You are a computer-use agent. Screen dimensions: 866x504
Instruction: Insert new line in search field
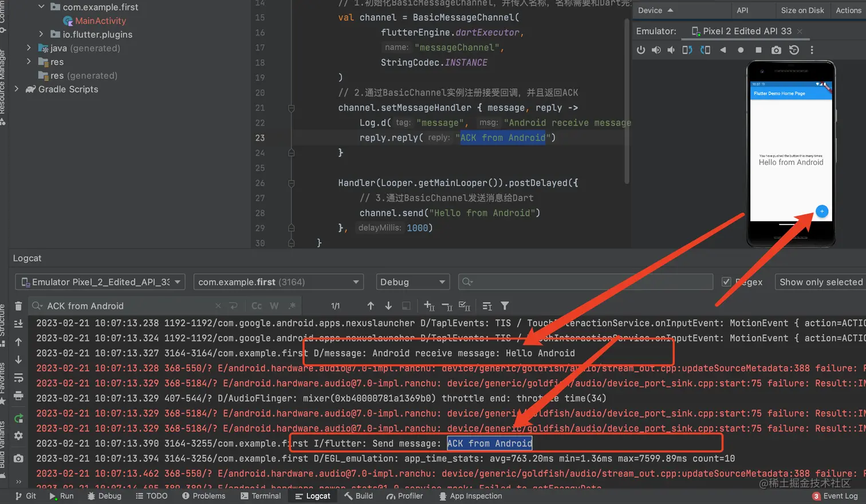pos(233,306)
